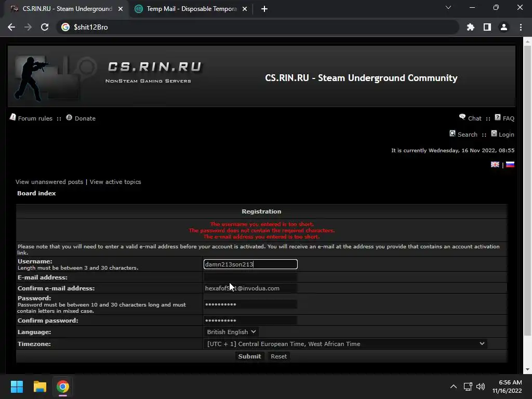Show hidden system tray icons
532x399 pixels.
click(453, 387)
